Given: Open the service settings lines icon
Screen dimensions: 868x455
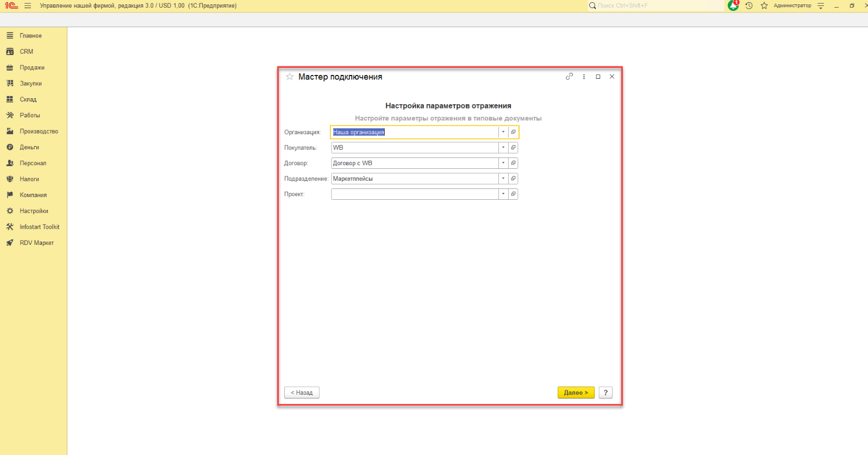Looking at the screenshot, I should point(821,6).
